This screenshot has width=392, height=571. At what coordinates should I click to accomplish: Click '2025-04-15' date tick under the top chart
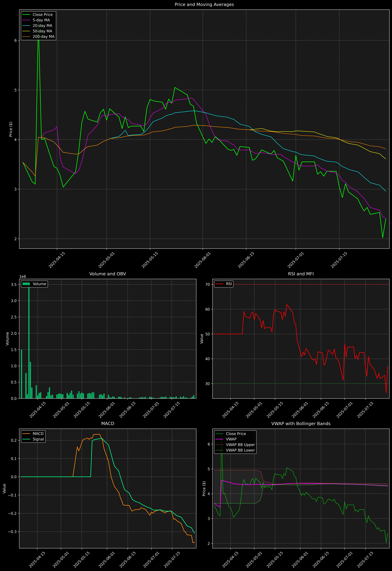pyautogui.click(x=57, y=260)
